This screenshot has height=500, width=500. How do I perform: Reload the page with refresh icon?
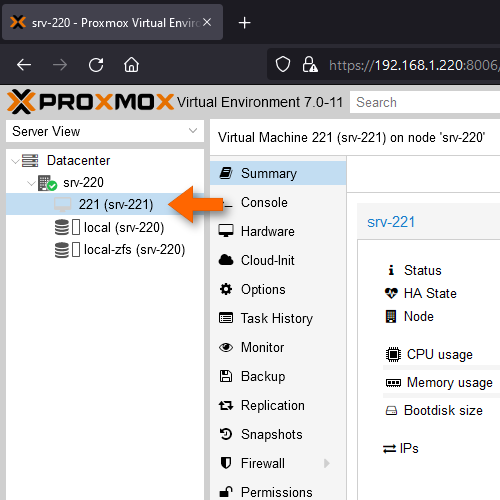[96, 65]
